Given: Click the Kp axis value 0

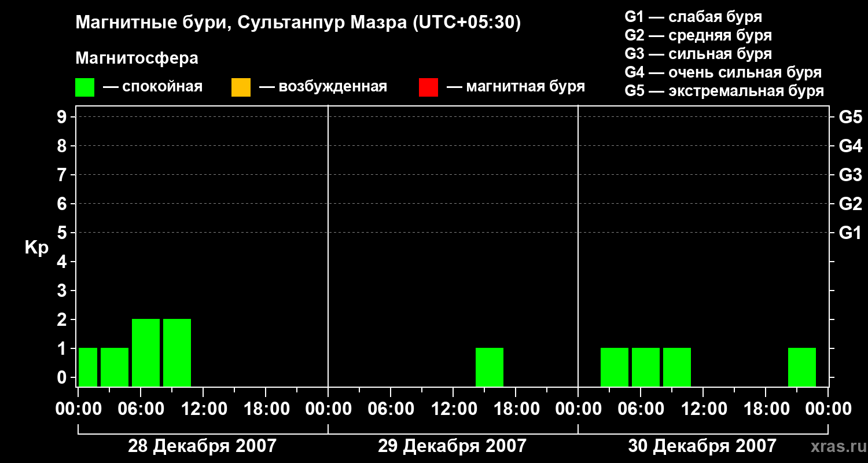Looking at the screenshot, I should click(63, 377).
